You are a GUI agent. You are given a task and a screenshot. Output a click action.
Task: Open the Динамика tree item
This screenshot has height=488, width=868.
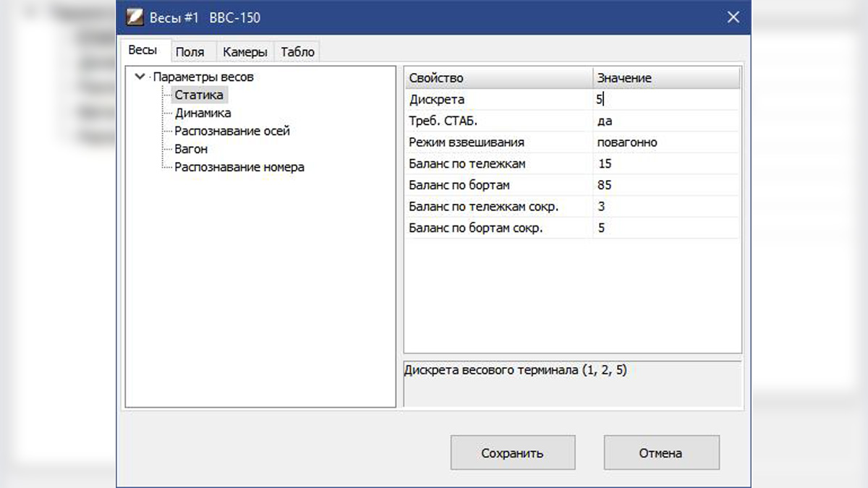pyautogui.click(x=203, y=113)
